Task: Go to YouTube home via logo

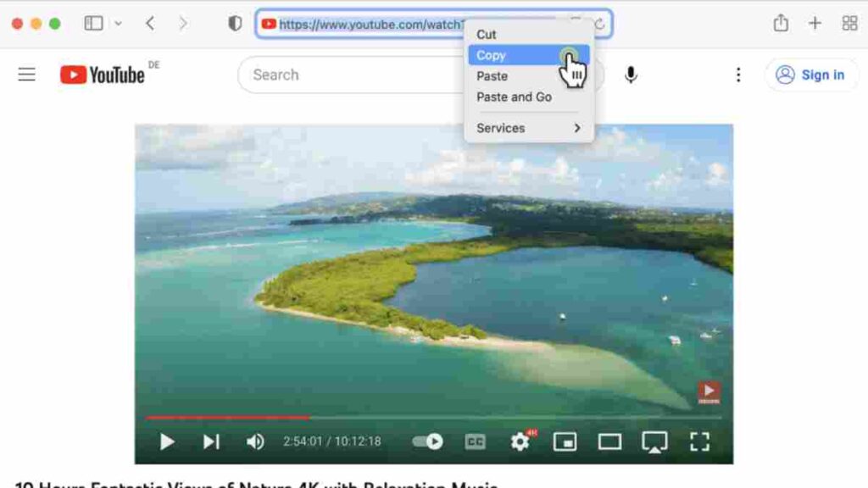Action: pos(103,75)
